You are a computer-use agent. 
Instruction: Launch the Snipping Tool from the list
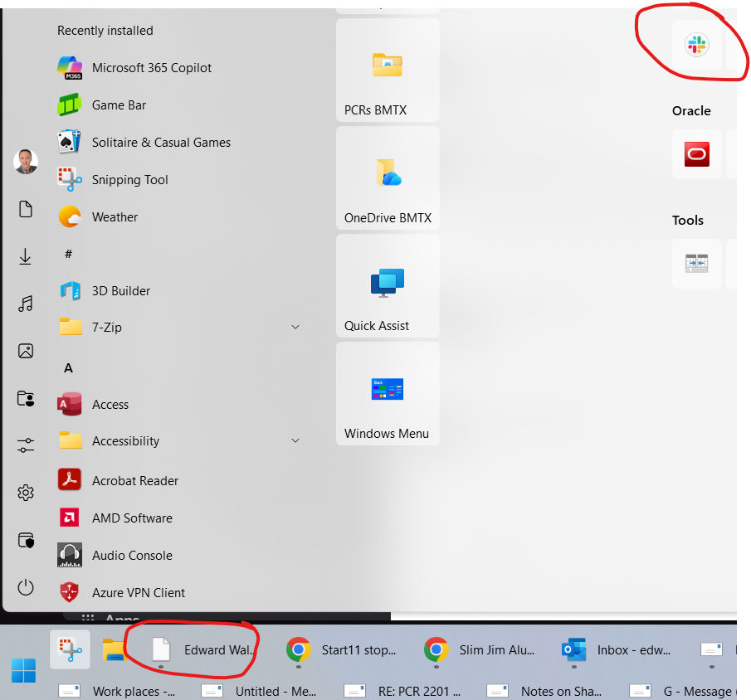click(129, 180)
